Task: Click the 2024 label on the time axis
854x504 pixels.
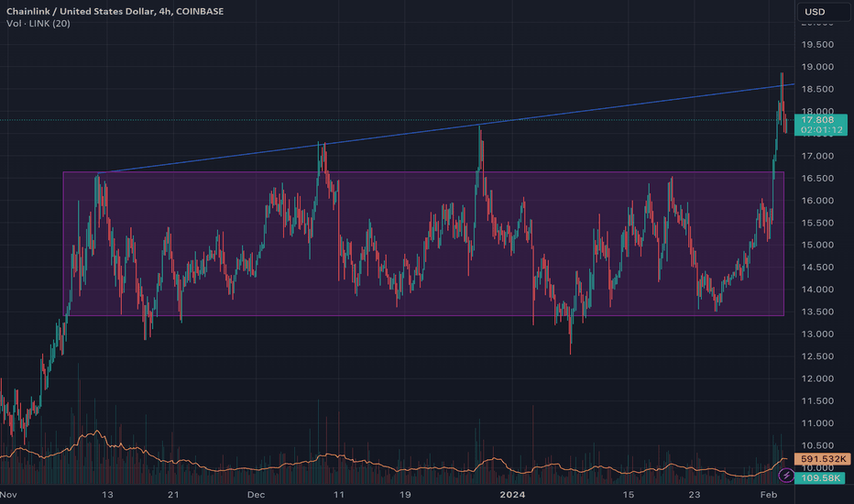Action: pyautogui.click(x=512, y=495)
